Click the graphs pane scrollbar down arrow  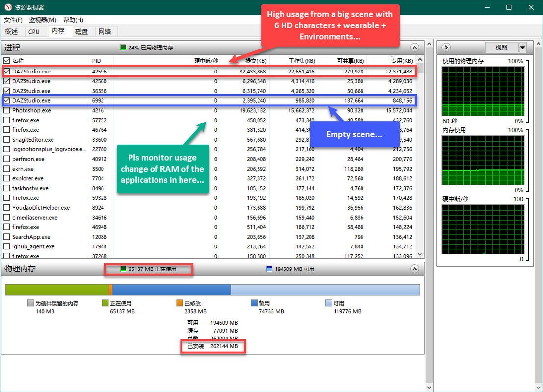point(539,388)
